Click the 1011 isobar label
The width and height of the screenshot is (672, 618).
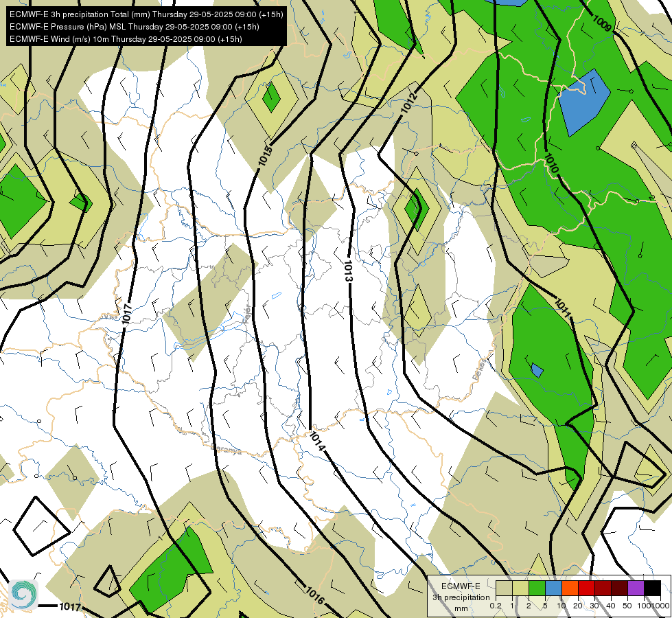point(563,308)
